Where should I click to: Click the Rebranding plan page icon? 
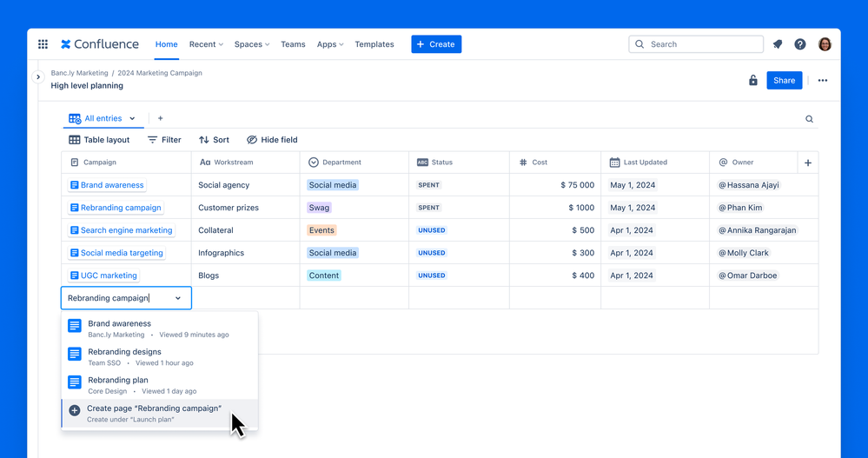pyautogui.click(x=75, y=382)
